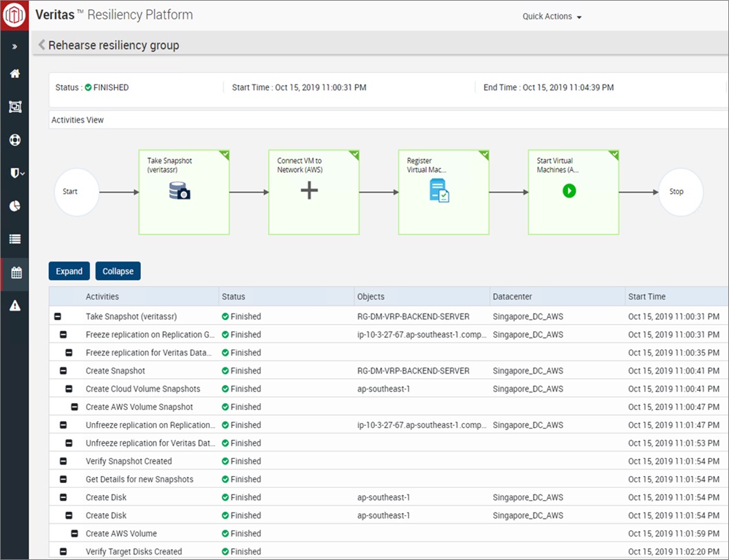Image resolution: width=729 pixels, height=560 pixels.
Task: Collapse the Create AWS Volume row
Action: (x=74, y=533)
